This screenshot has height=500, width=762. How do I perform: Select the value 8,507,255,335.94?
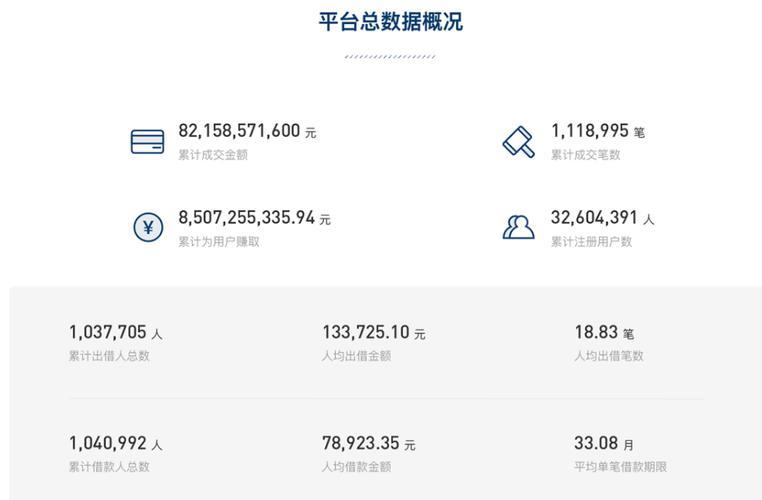pos(246,217)
